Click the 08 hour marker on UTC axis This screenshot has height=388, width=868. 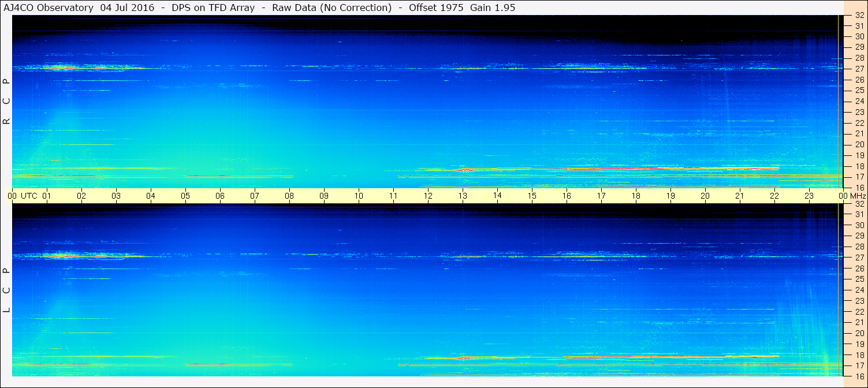289,196
